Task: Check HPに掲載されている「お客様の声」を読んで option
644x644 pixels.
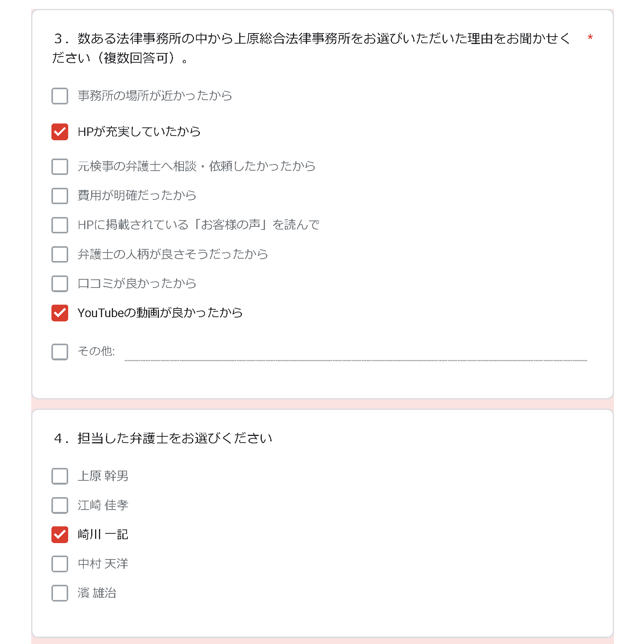Action: 60,225
